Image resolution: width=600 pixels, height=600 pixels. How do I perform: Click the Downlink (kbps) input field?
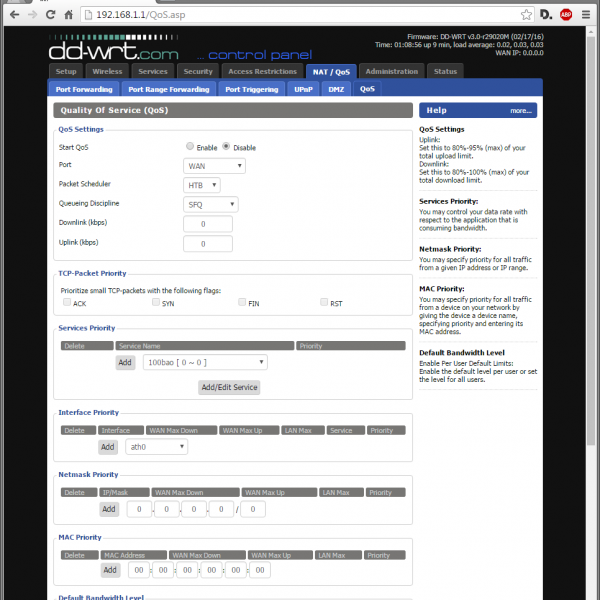208,223
